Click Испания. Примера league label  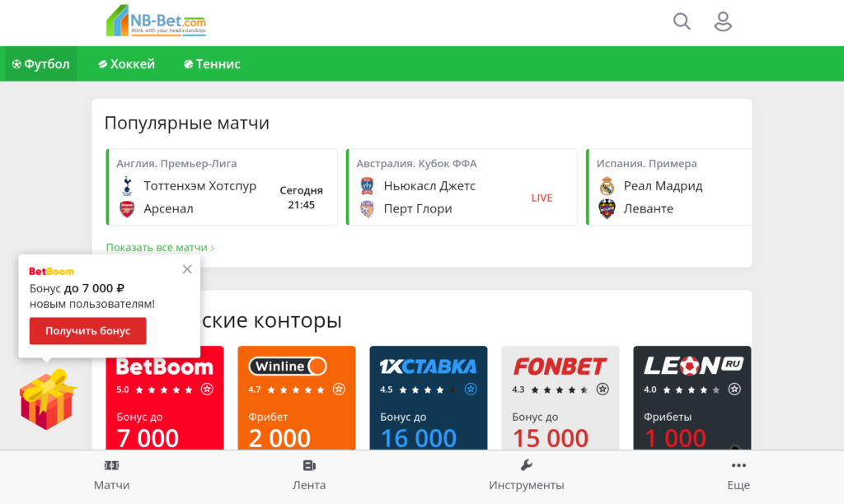(646, 164)
